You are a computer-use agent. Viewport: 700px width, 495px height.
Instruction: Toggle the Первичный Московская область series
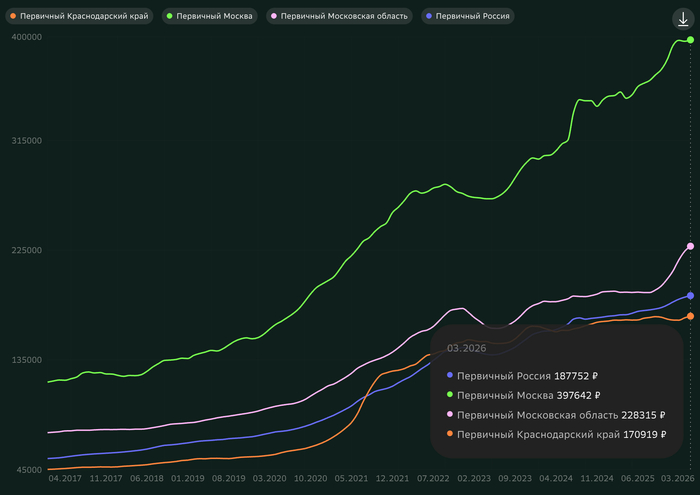pyautogui.click(x=339, y=16)
